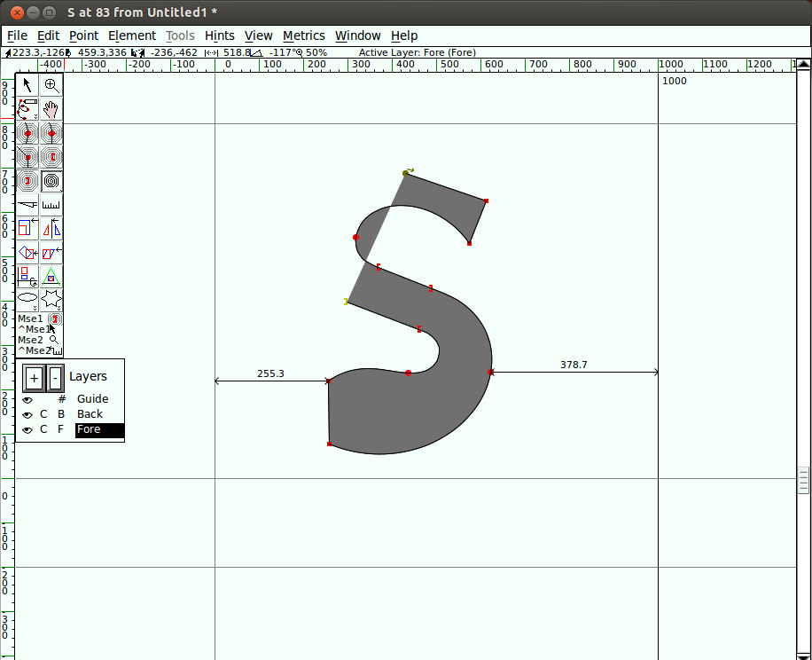Select the Add HV Curve Point tool
This screenshot has height=660, width=812.
(x=51, y=133)
